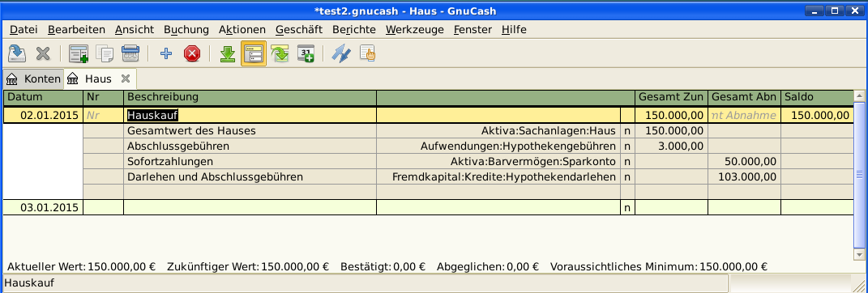The image size is (868, 293).
Task: Click account Aktiva:Barvermögen:Sparkonto cell
Action: (x=498, y=162)
